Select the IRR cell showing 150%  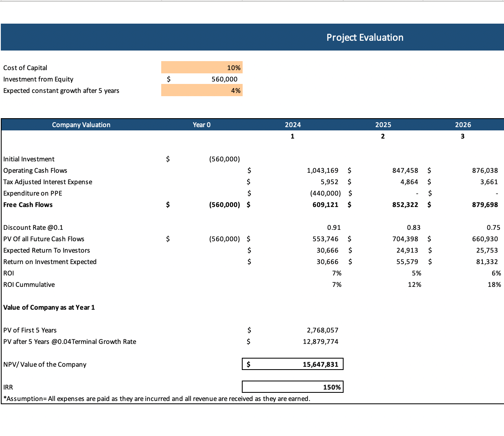coord(293,387)
